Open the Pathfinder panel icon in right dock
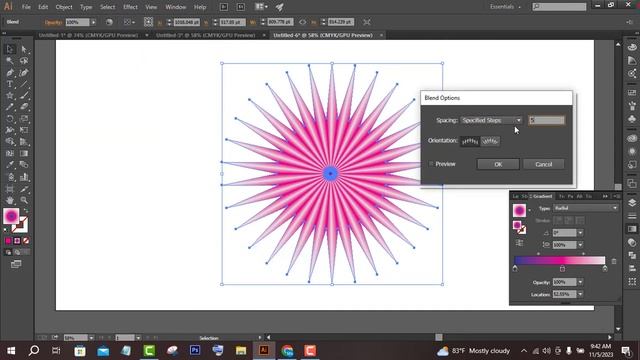 [632, 256]
